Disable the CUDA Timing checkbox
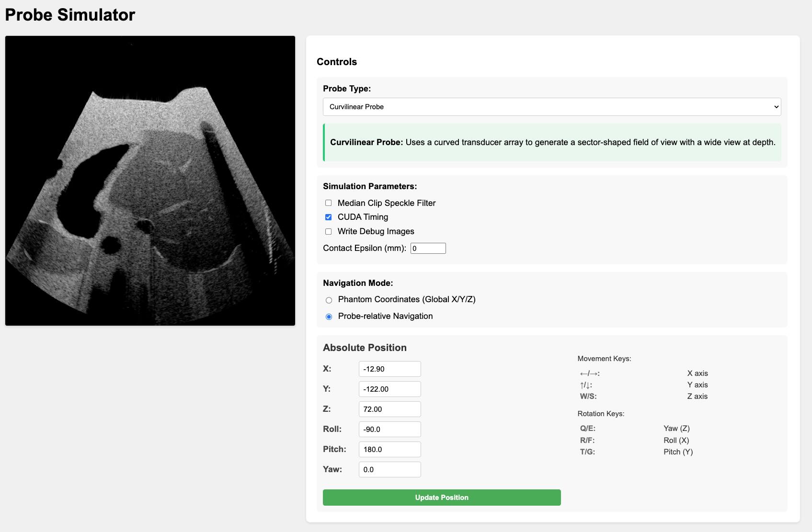This screenshot has height=532, width=812. (328, 217)
